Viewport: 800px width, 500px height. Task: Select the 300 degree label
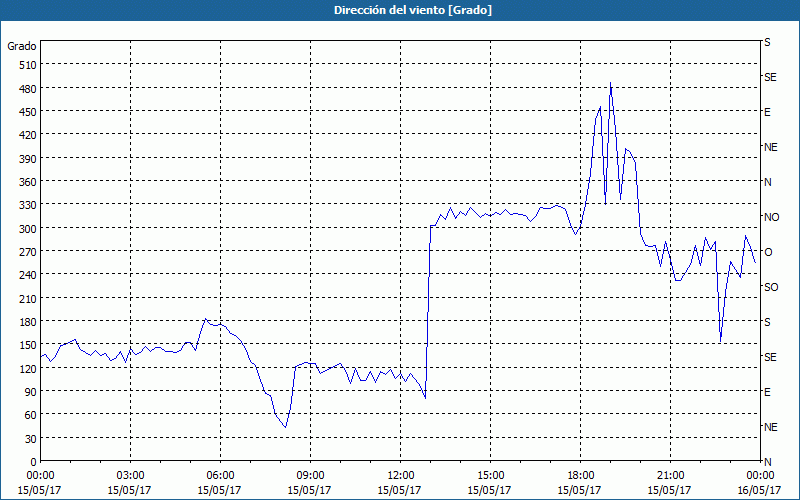(x=28, y=229)
